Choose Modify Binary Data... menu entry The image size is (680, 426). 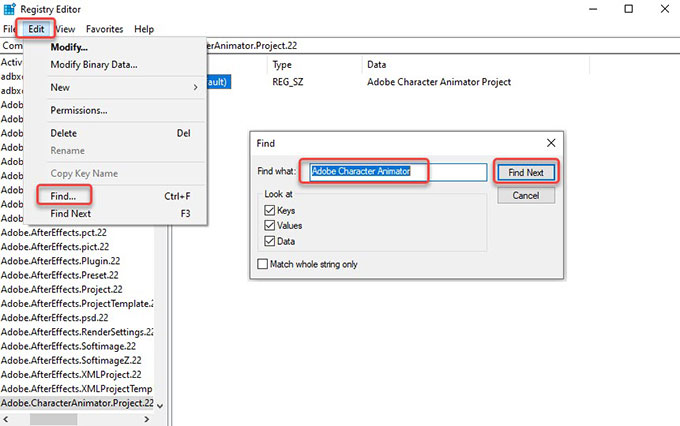pos(94,65)
